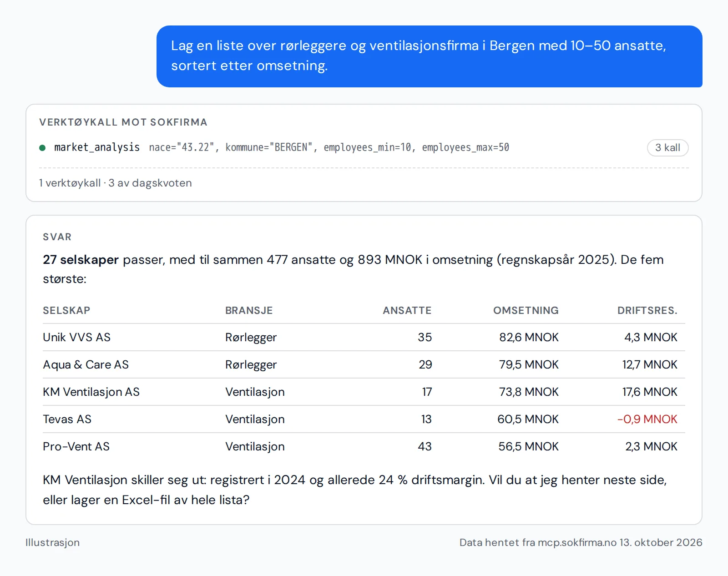Click the 'Illustrasjon' label at bottom left

pos(52,542)
